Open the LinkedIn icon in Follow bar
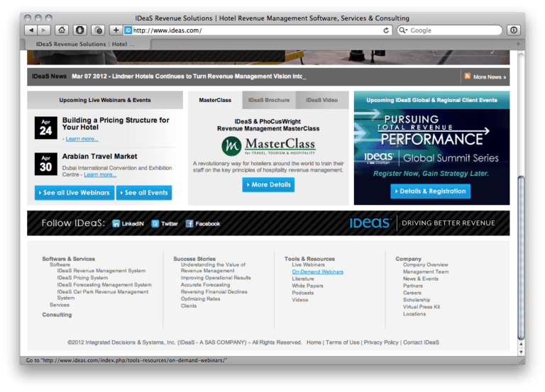 point(116,223)
